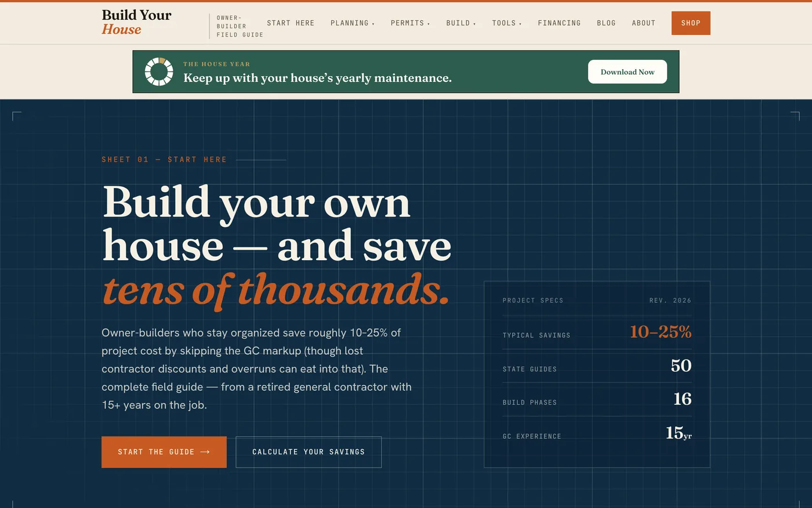The image size is (812, 508).
Task: Click the GC Experience 15yr value
Action: click(x=679, y=433)
